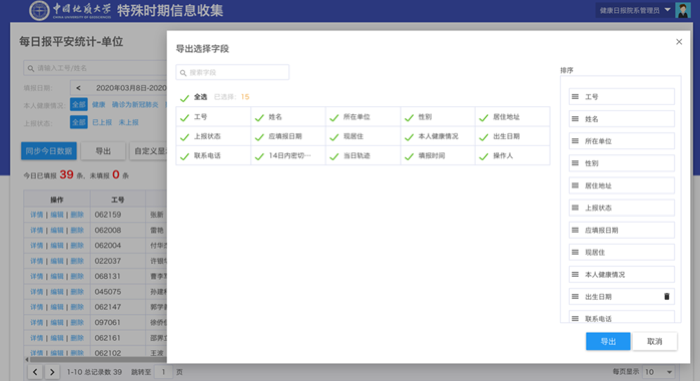
Task: Uncheck the 应填报日期 field
Action: point(259,137)
